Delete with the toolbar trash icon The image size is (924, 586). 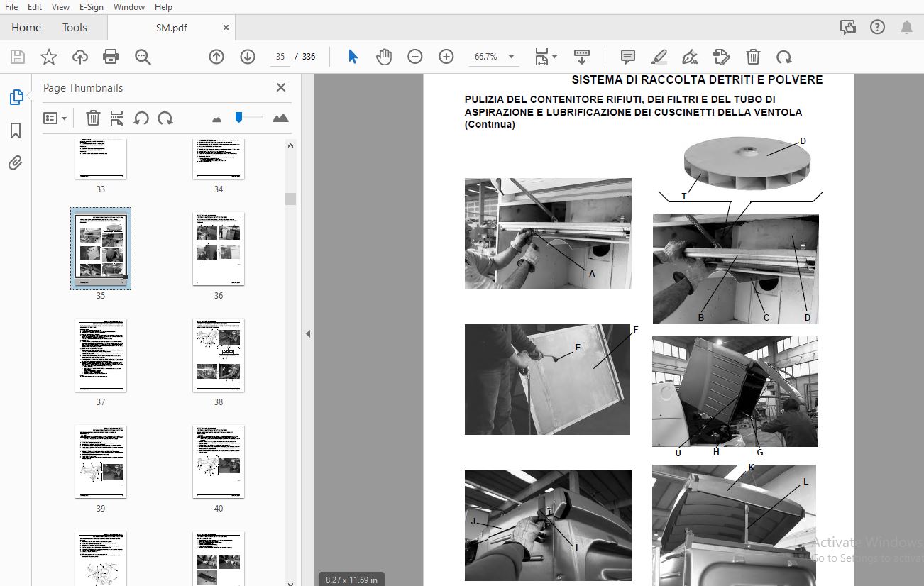(x=753, y=57)
